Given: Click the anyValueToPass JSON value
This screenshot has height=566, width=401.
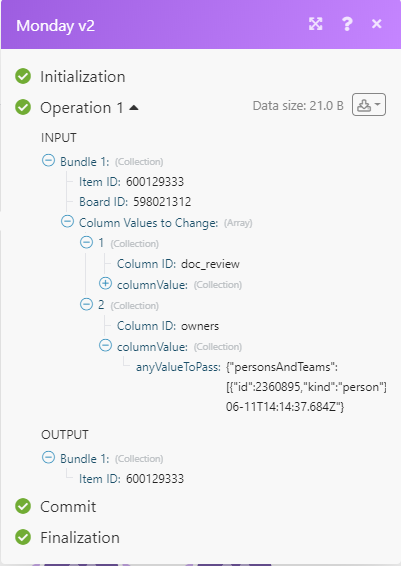Looking at the screenshot, I should click(306, 387).
